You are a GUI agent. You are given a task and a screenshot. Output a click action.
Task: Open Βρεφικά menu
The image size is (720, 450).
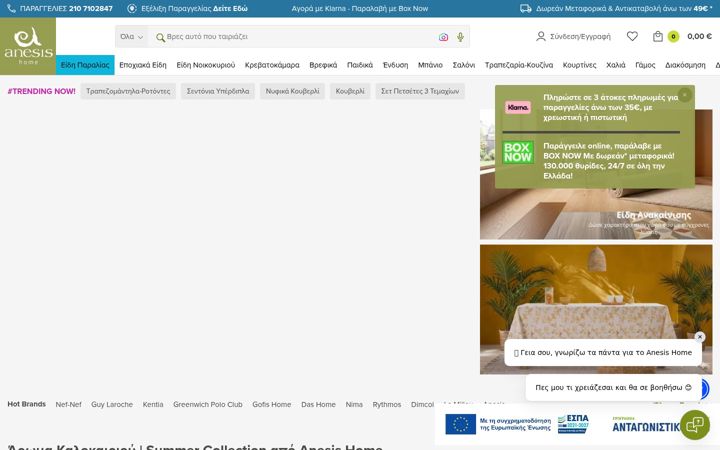tap(323, 65)
